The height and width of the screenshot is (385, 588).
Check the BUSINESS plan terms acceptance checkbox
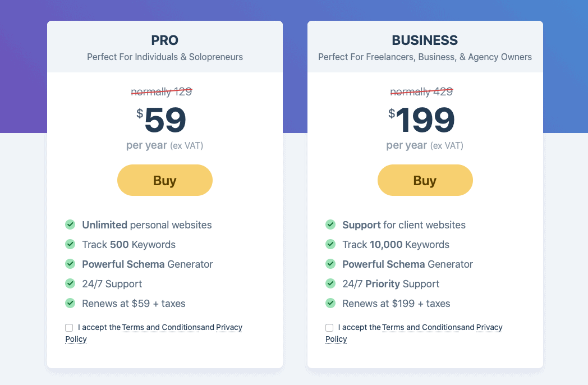(x=329, y=328)
